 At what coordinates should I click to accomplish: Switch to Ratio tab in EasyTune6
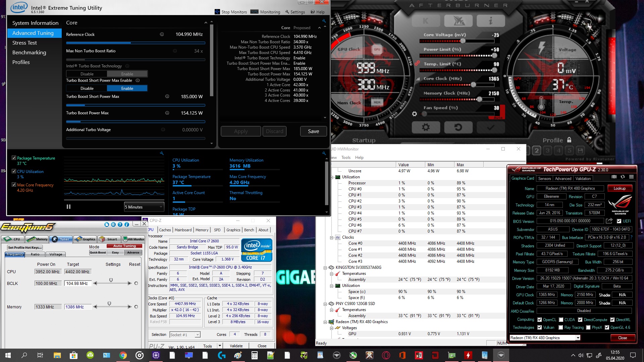pos(35,254)
